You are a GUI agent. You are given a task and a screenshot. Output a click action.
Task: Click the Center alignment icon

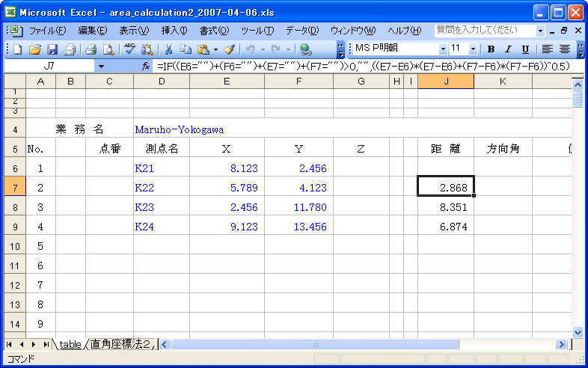pyautogui.click(x=565, y=49)
